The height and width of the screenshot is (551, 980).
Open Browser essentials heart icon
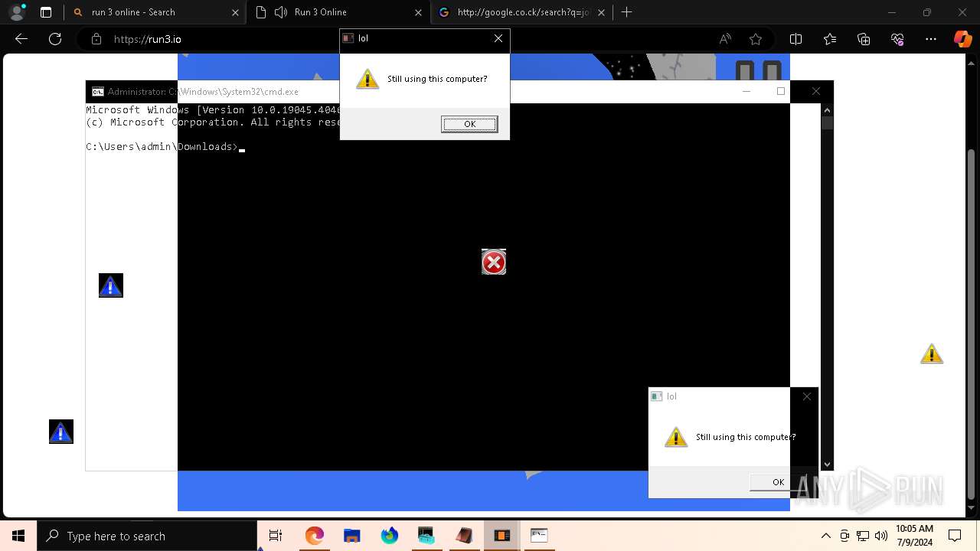pos(897,39)
